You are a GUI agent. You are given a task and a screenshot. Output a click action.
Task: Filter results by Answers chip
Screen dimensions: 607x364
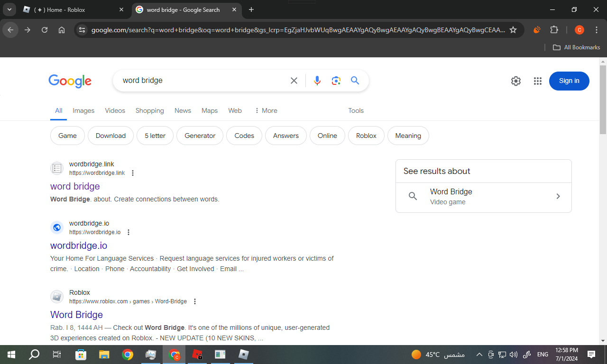click(286, 136)
